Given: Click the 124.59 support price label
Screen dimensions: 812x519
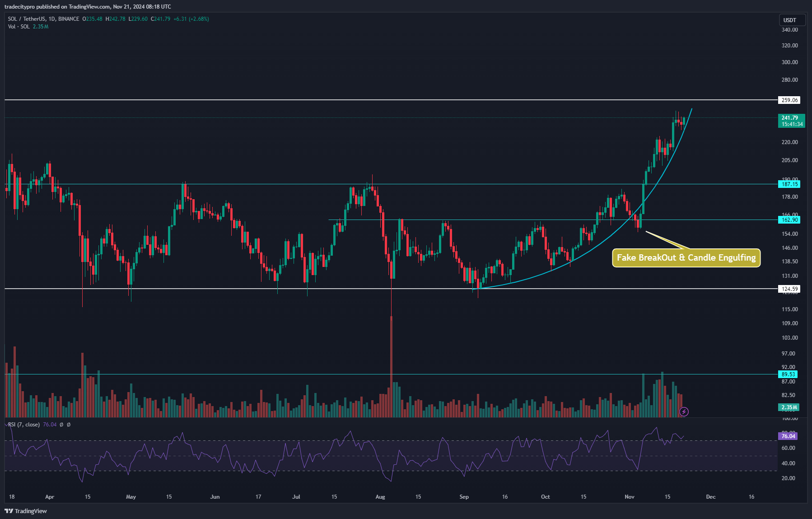Looking at the screenshot, I should coord(789,289).
